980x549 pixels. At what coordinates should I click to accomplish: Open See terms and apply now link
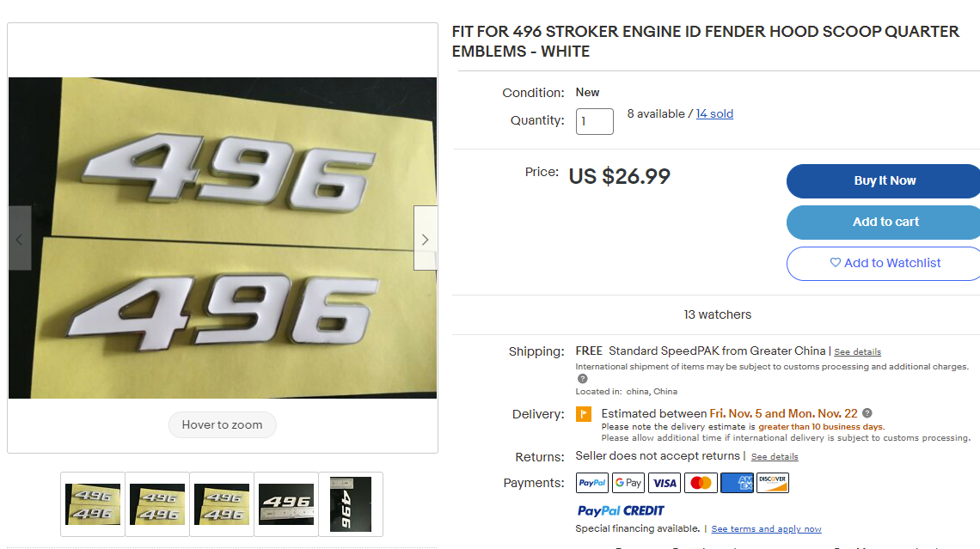click(x=766, y=528)
